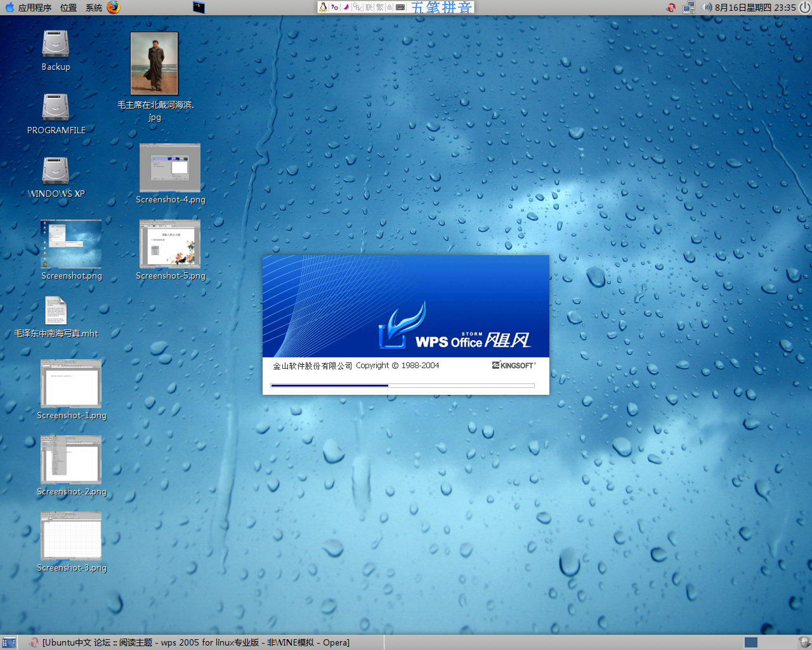
Task: Select the Screenshot-5.png thumbnail
Action: 170,244
